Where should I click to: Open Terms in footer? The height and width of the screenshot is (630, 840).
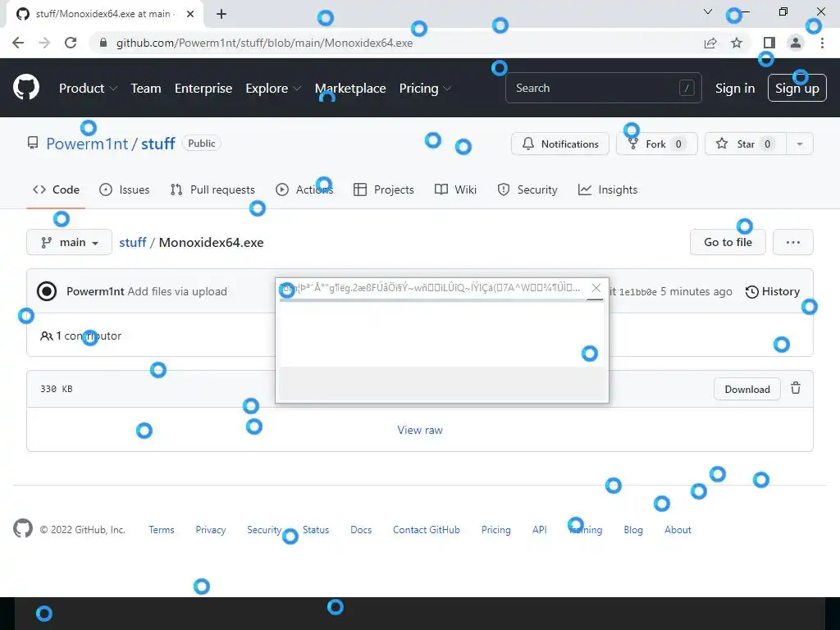(x=162, y=530)
